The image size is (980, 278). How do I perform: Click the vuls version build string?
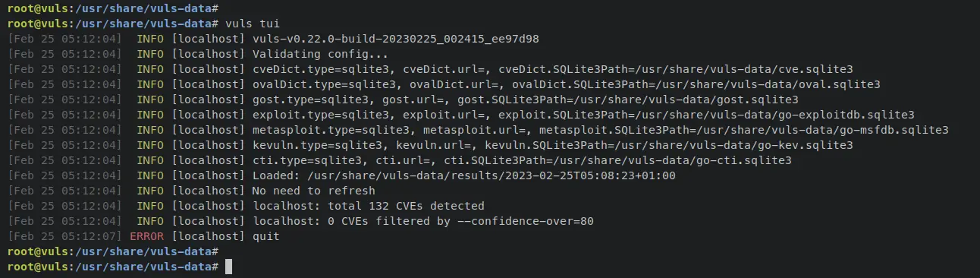[x=395, y=38]
